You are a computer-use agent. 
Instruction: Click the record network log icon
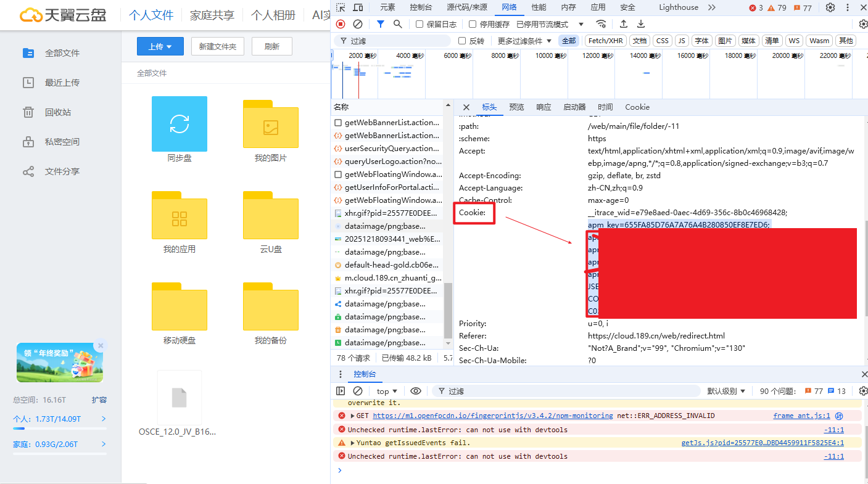point(341,24)
